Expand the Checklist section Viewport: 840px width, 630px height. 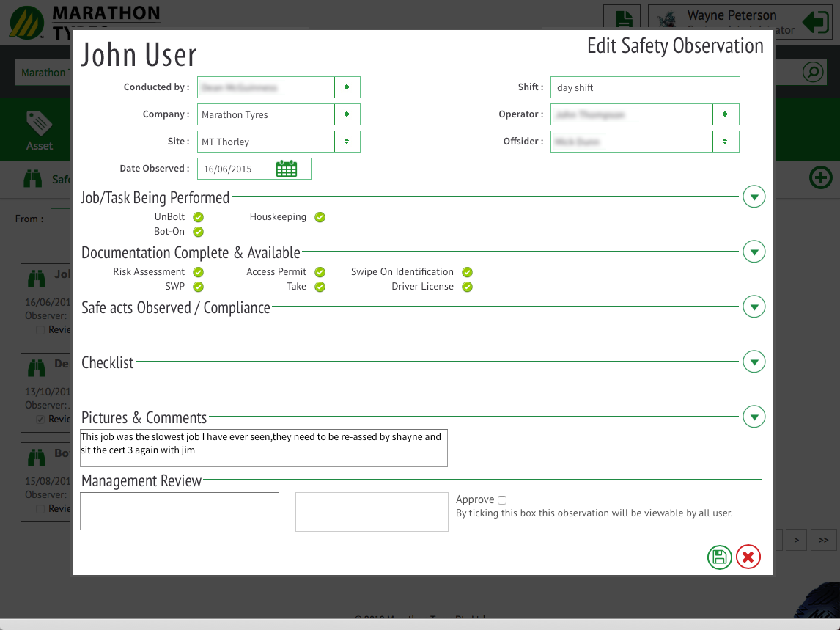coord(754,362)
